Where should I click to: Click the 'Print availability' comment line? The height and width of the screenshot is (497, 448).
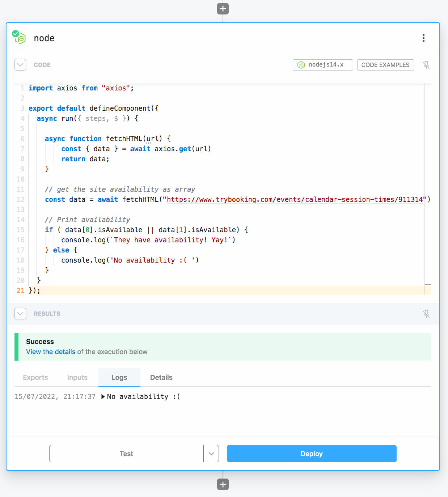pyautogui.click(x=87, y=220)
